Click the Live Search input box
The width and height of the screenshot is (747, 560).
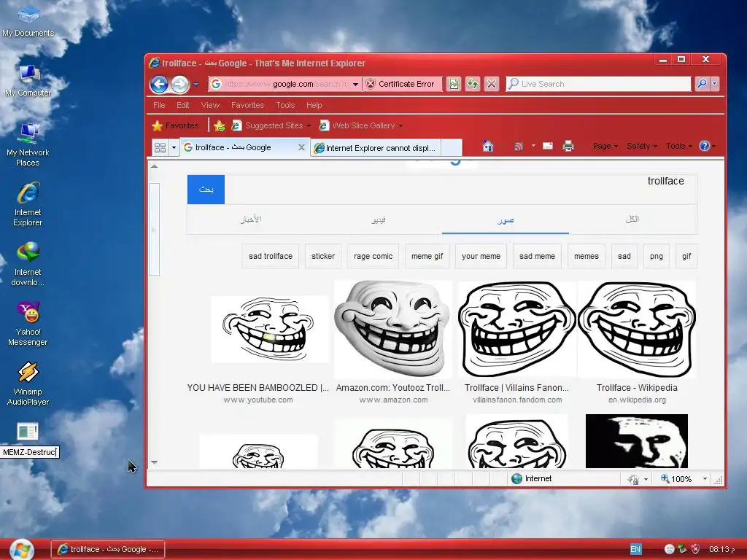(598, 84)
